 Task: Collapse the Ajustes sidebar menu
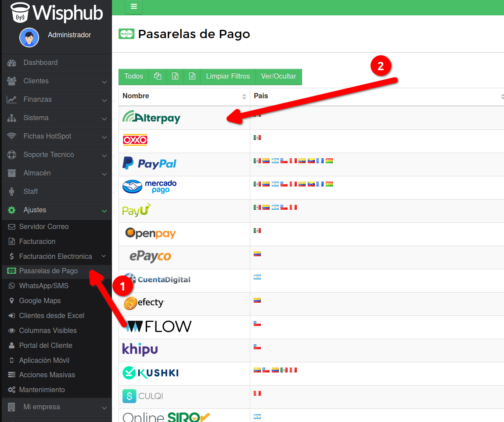pyautogui.click(x=55, y=210)
